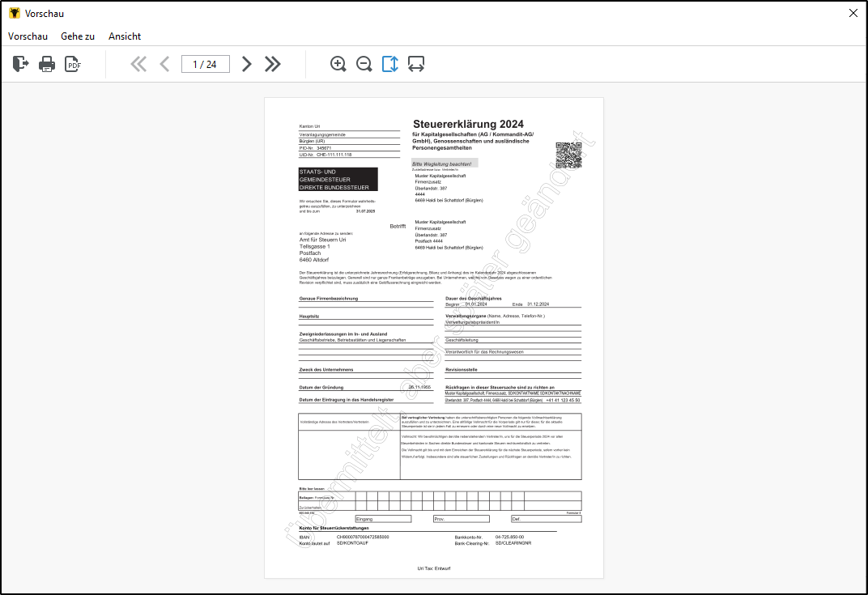Image resolution: width=868 pixels, height=595 pixels.
Task: Click the exit preview icon
Action: click(20, 64)
